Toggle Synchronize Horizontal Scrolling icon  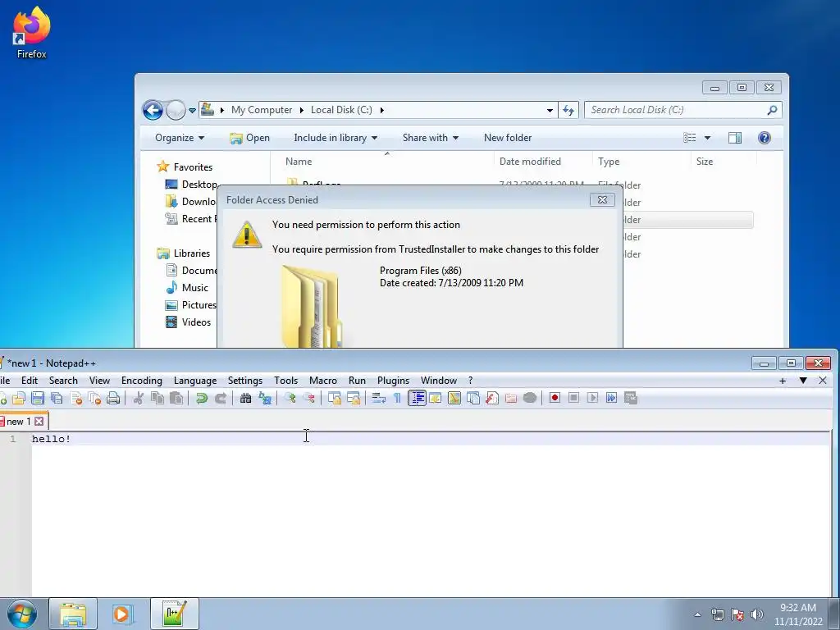coord(354,398)
